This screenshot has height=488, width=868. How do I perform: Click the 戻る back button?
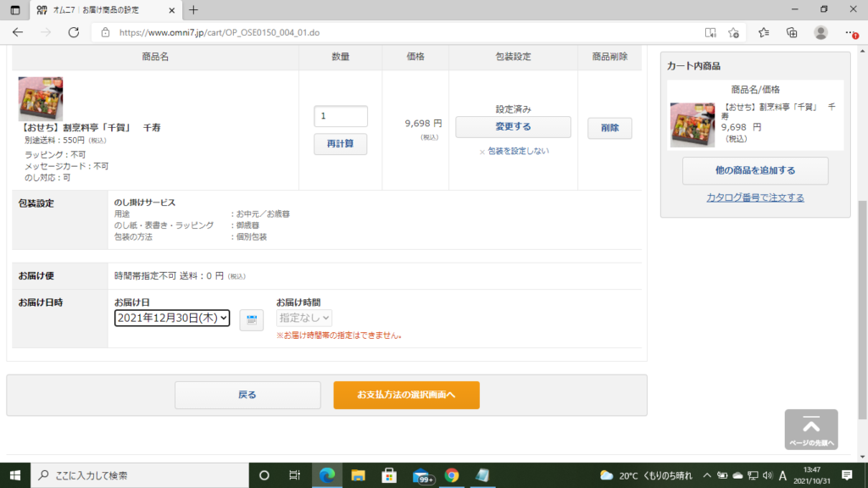[x=248, y=395]
